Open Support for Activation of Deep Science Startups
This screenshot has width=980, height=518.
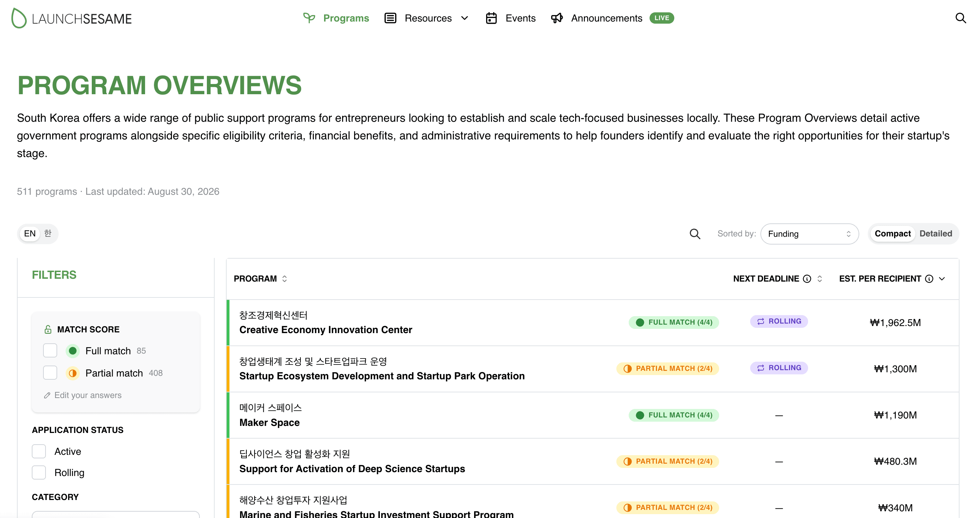(x=352, y=469)
